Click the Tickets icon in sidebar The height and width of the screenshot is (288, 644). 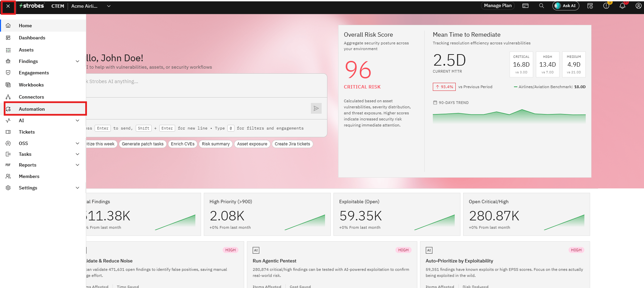click(x=8, y=132)
